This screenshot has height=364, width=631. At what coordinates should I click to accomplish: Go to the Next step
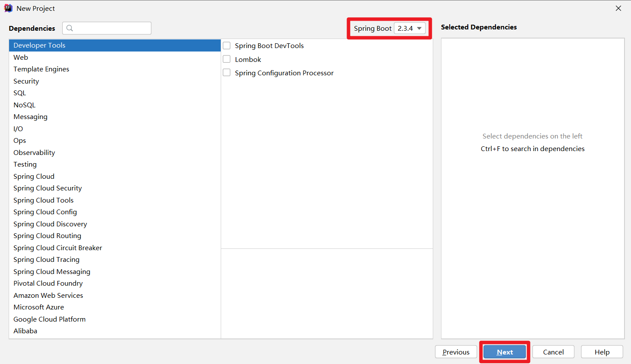point(505,352)
